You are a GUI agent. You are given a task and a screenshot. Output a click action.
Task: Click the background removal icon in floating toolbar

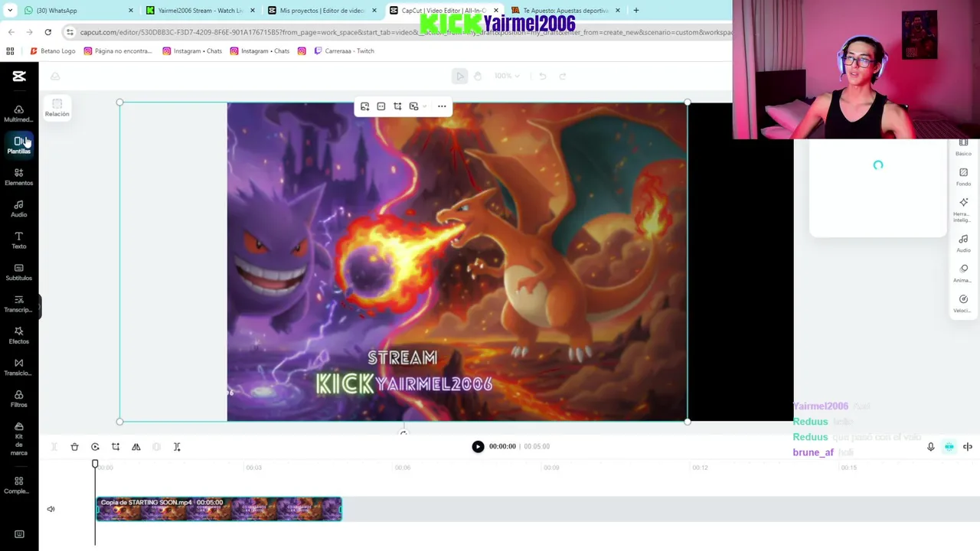pos(413,106)
